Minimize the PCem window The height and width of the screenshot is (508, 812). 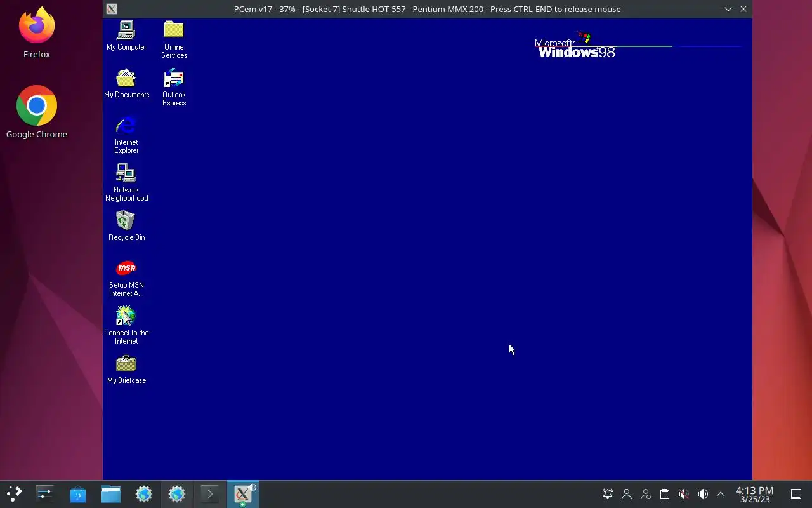coord(728,9)
